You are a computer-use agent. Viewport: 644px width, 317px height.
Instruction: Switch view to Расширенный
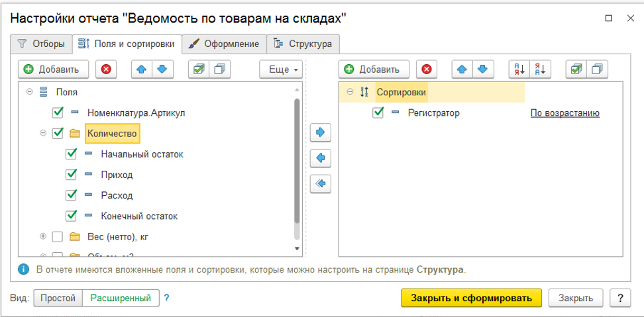click(121, 298)
